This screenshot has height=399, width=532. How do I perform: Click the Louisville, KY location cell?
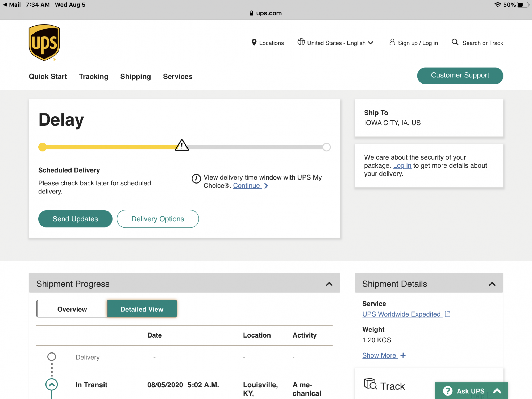coord(260,389)
